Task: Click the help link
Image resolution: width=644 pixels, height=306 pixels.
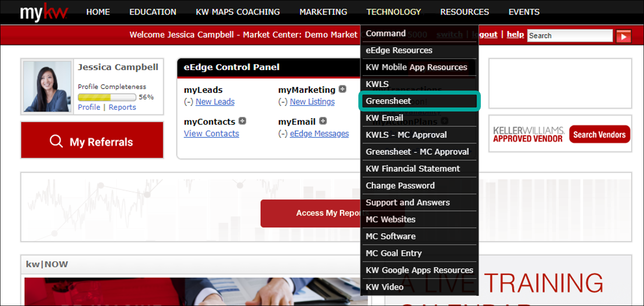Action: pyautogui.click(x=515, y=35)
